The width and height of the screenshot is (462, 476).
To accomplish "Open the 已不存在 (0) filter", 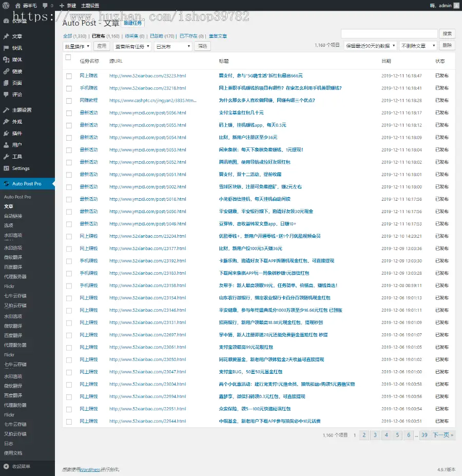I will click(191, 36).
